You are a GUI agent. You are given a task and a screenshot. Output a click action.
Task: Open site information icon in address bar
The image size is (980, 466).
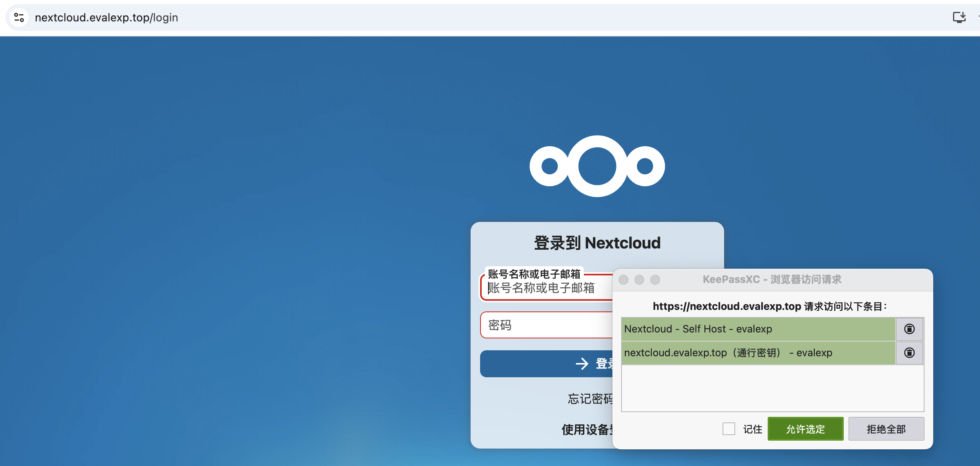[x=19, y=17]
